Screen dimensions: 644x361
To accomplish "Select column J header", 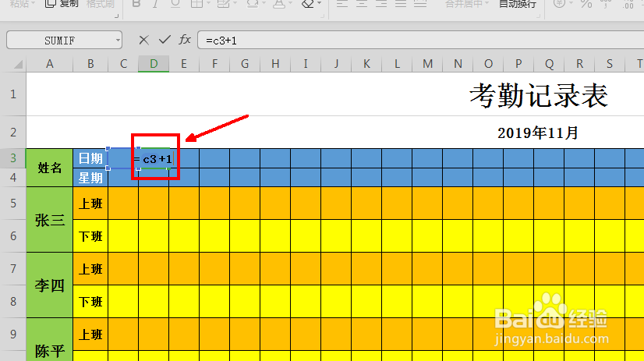I will click(x=336, y=64).
